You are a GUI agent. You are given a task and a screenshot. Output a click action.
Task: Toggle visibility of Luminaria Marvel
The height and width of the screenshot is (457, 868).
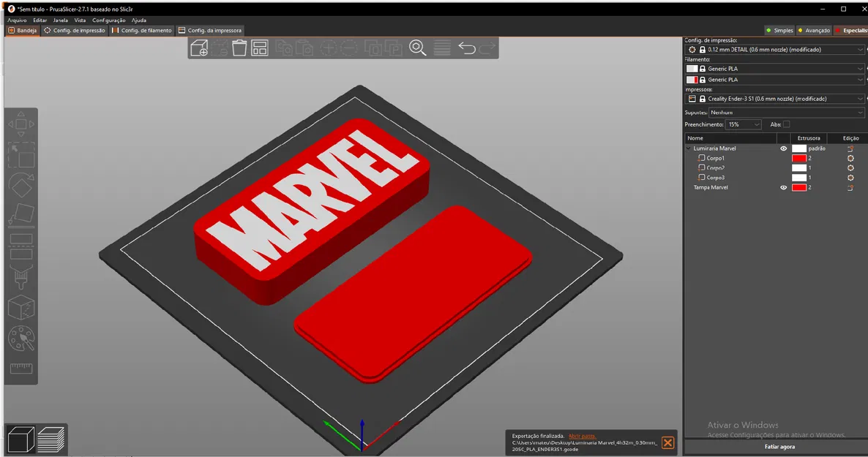coord(783,148)
